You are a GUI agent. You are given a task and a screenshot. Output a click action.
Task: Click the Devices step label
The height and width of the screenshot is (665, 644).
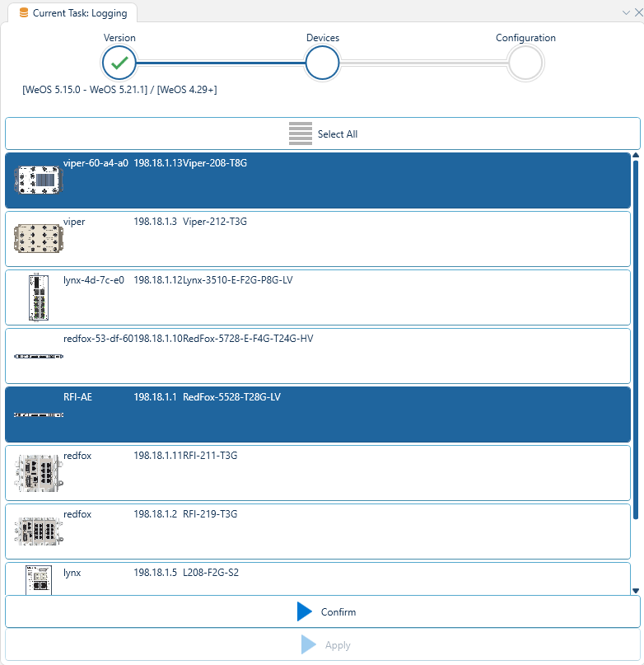point(323,38)
